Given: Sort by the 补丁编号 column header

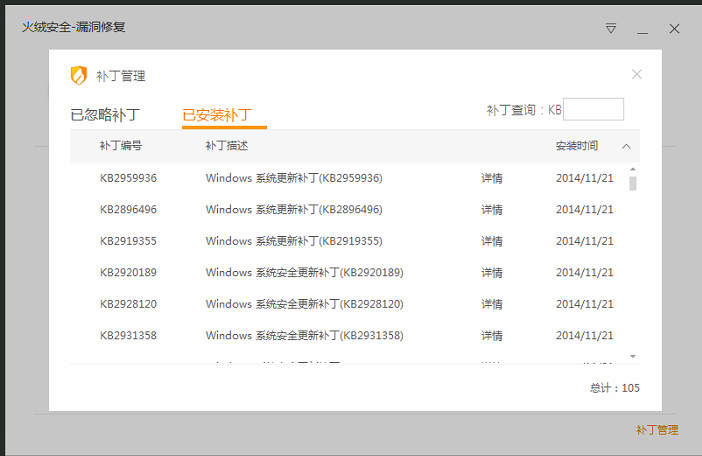Looking at the screenshot, I should (120, 146).
